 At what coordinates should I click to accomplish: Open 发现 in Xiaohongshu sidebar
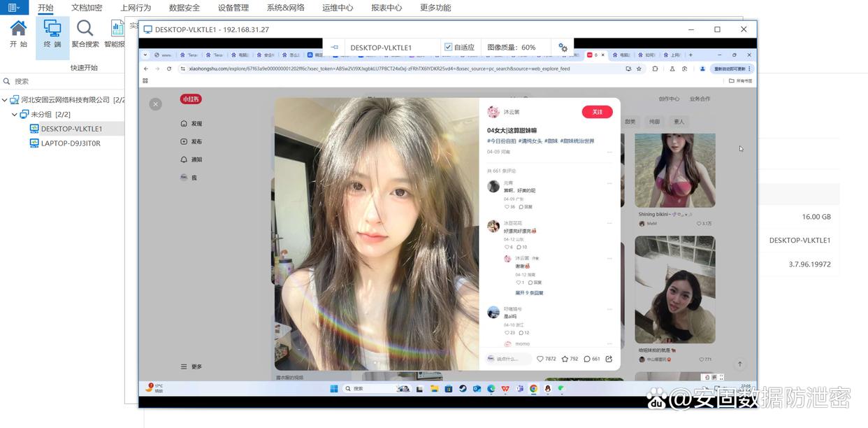pyautogui.click(x=192, y=123)
